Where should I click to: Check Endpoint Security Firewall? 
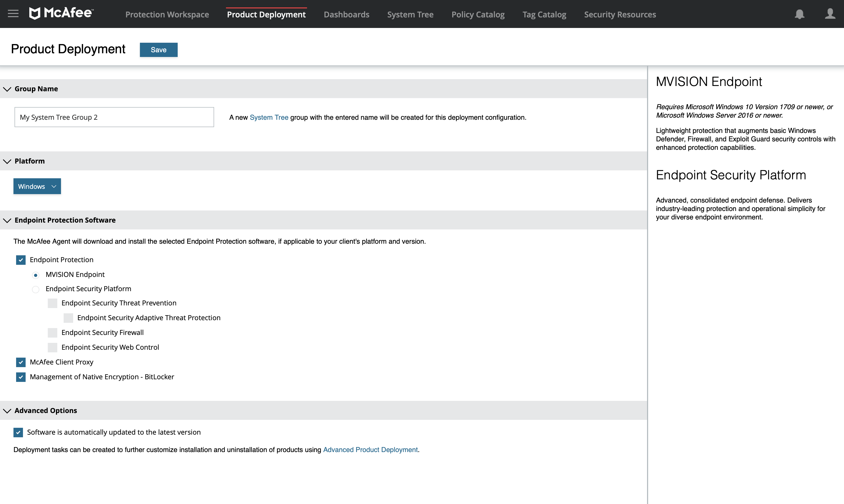click(x=52, y=333)
